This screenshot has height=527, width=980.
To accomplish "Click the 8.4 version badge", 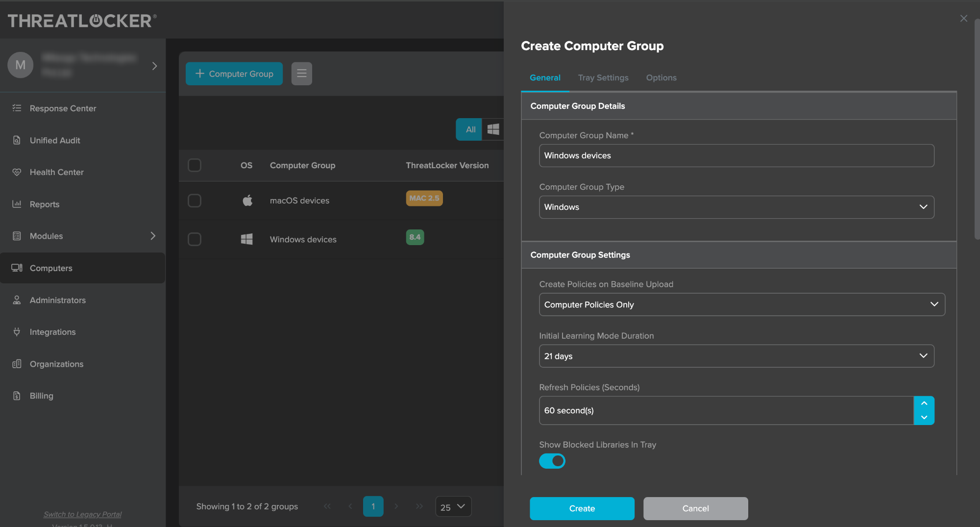I will point(415,237).
